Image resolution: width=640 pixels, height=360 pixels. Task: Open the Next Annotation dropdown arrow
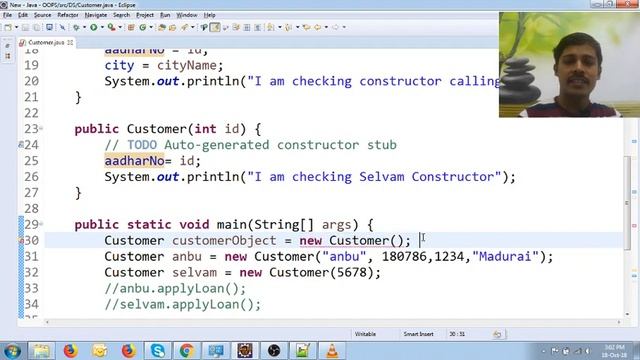[x=280, y=27]
